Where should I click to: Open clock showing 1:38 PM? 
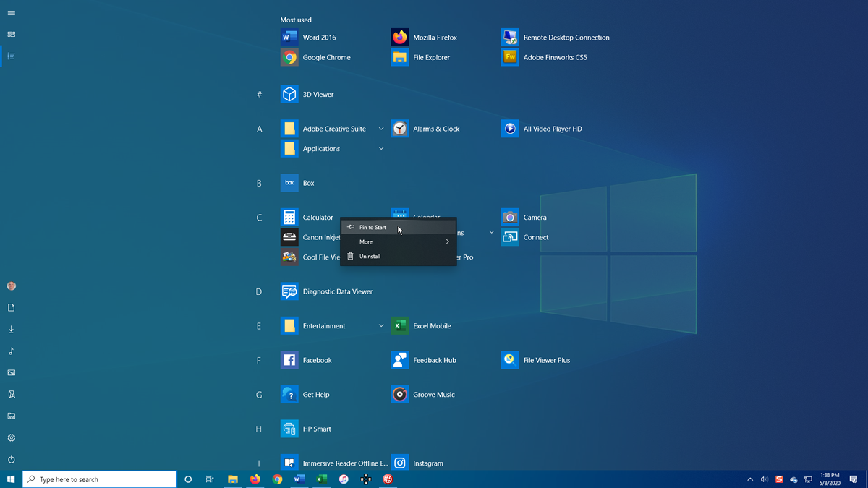829,479
